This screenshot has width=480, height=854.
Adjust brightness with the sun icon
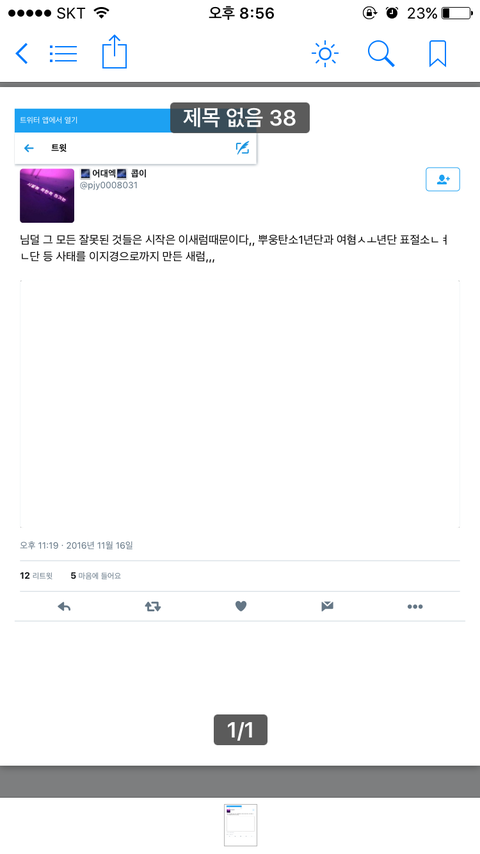click(x=325, y=53)
